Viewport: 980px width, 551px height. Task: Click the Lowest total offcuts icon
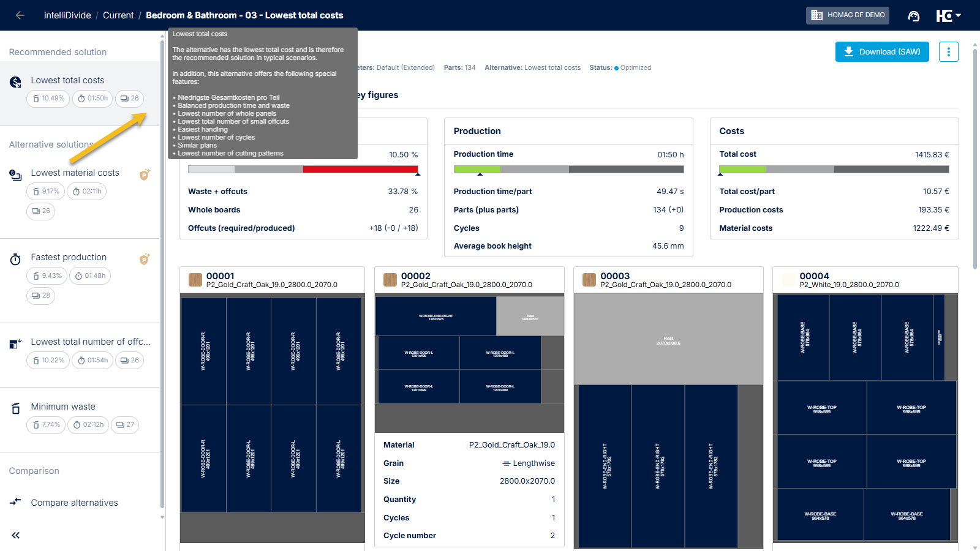click(x=16, y=343)
